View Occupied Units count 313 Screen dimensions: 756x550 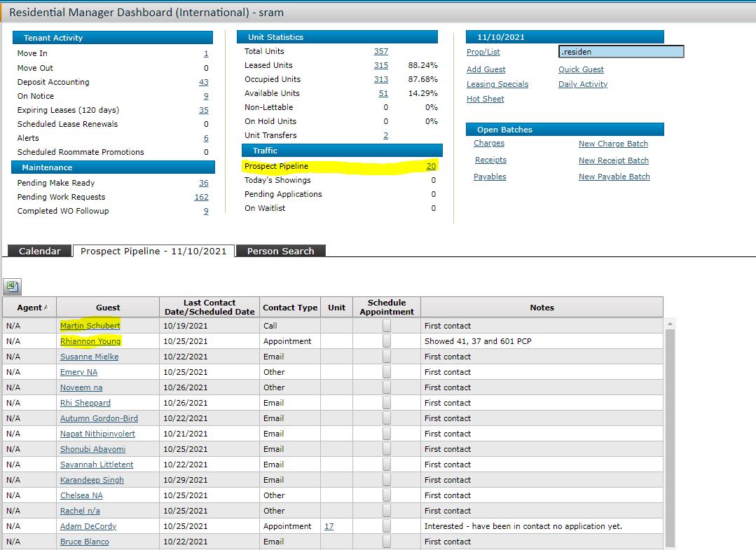click(381, 79)
